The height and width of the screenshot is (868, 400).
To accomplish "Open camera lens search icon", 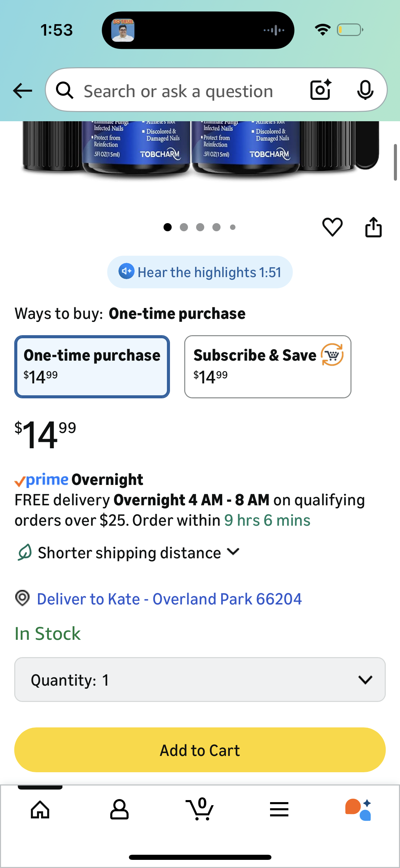I will 321,90.
